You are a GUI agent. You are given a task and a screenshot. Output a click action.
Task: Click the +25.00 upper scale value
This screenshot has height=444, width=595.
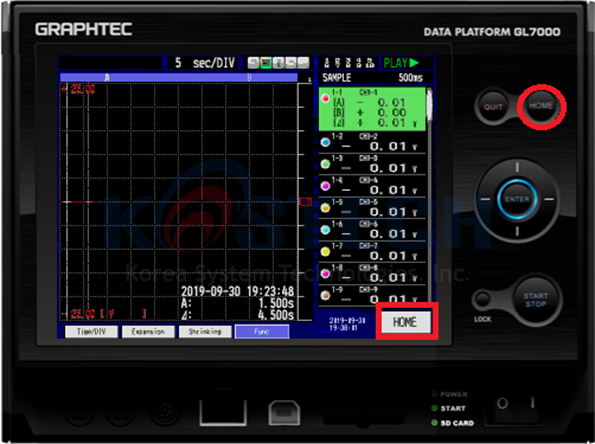tap(78, 90)
